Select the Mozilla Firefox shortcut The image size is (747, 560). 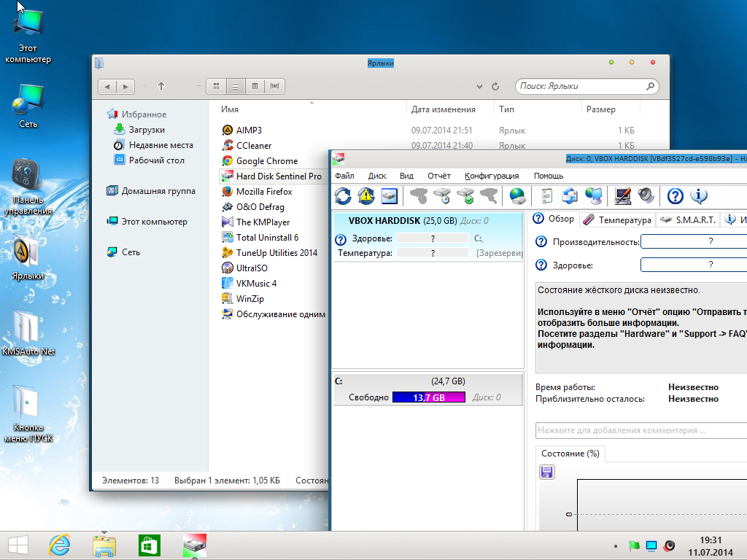point(258,192)
